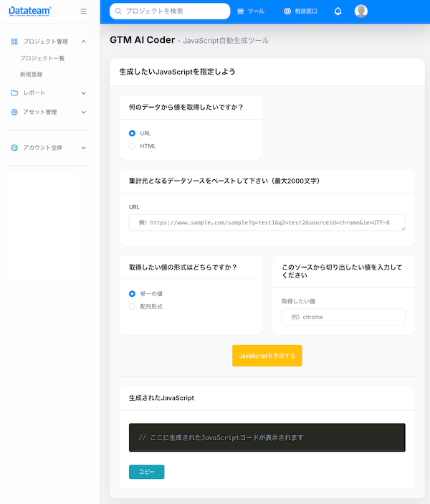Click the ツール list icon

(x=240, y=11)
